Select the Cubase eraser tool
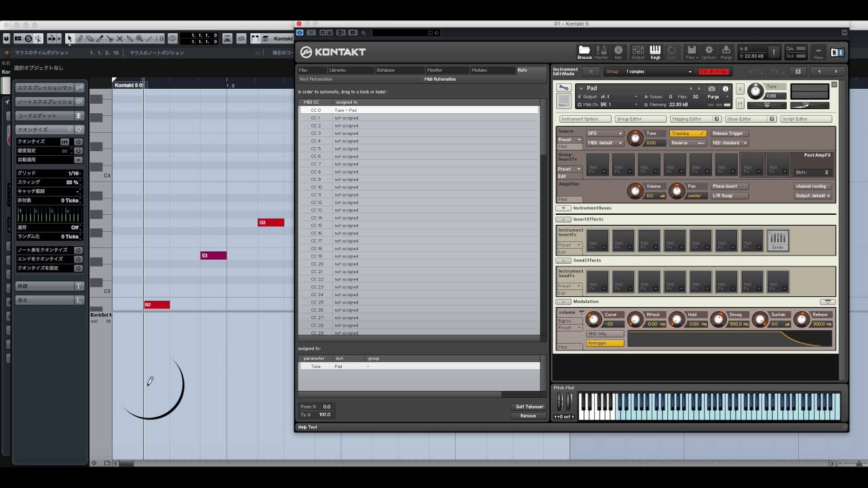This screenshot has height=488, width=868. click(x=90, y=39)
